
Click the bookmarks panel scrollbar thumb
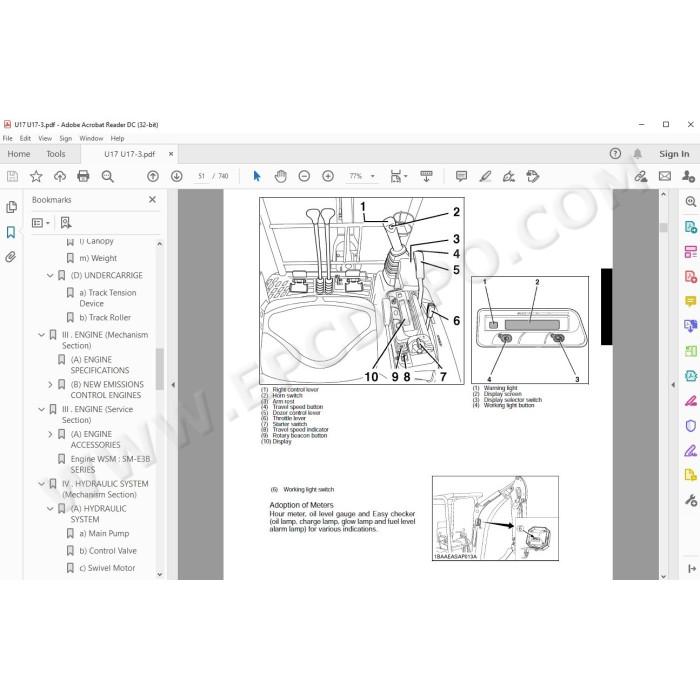pos(159,369)
